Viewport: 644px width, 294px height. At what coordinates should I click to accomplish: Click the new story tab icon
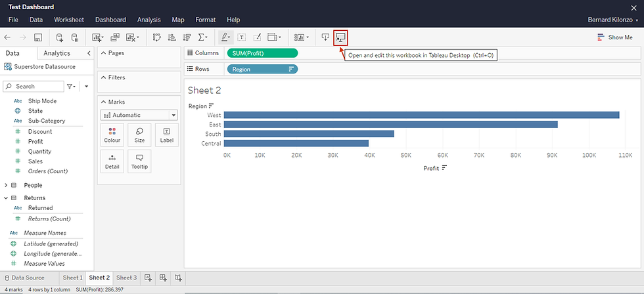178,278
